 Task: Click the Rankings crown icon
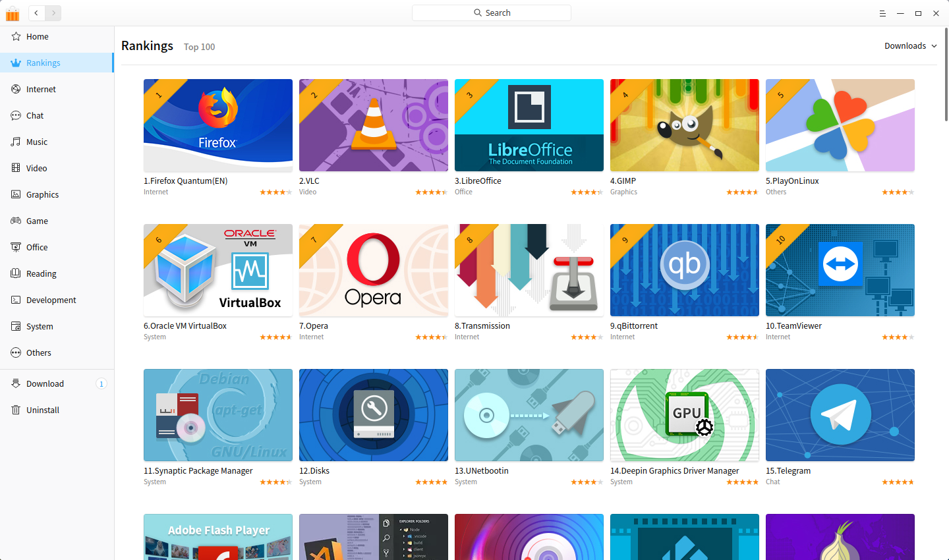click(16, 63)
